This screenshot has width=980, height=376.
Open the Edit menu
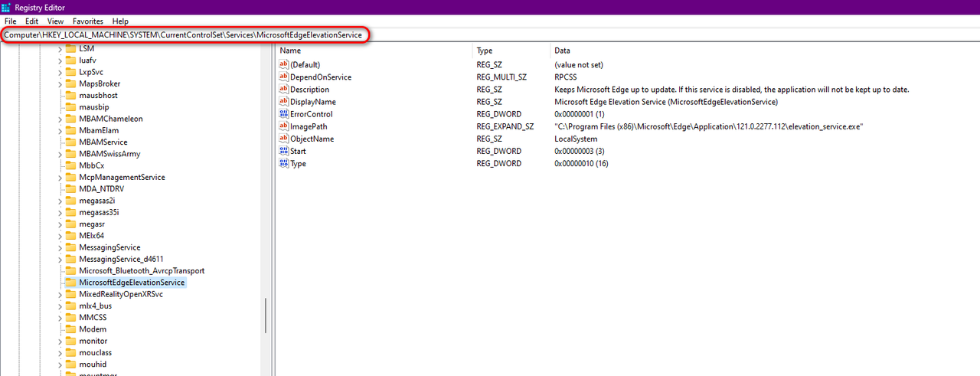(x=31, y=21)
